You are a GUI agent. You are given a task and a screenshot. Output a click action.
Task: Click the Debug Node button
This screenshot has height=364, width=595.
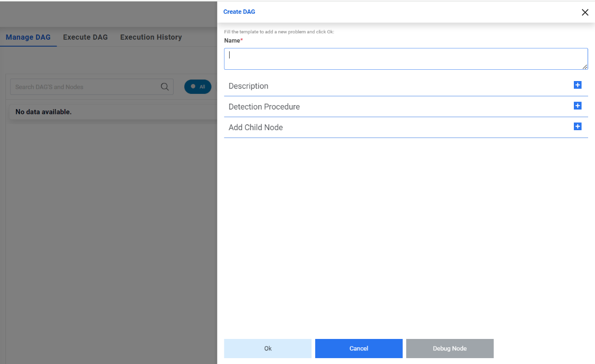coord(449,348)
